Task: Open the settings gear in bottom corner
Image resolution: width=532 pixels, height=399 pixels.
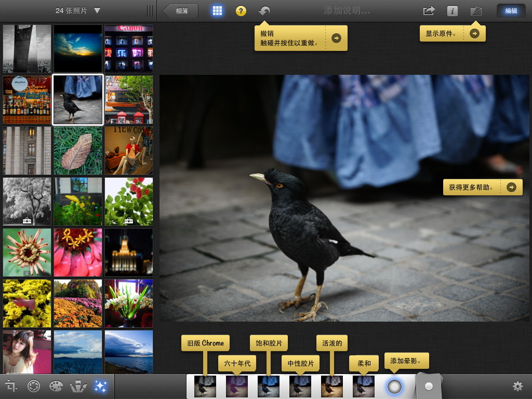Action: [517, 387]
